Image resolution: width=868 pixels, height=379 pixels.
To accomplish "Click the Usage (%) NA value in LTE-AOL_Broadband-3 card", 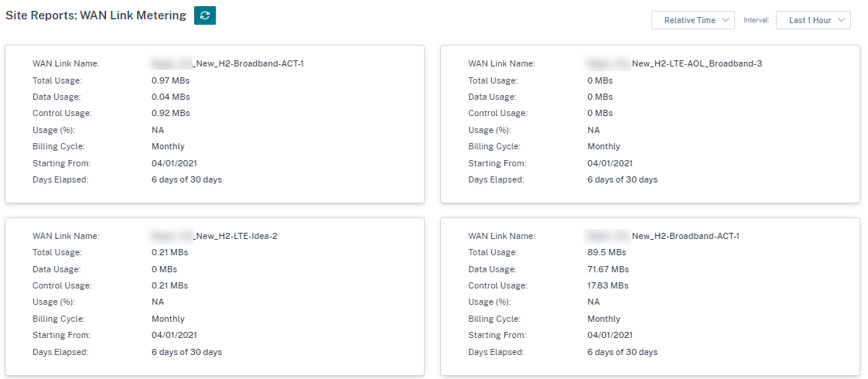I will (593, 130).
